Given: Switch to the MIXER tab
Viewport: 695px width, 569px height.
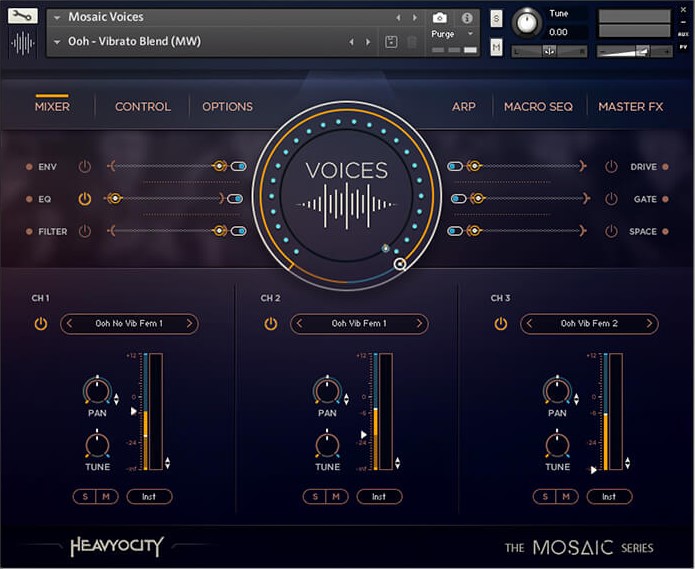Looking at the screenshot, I should point(52,106).
